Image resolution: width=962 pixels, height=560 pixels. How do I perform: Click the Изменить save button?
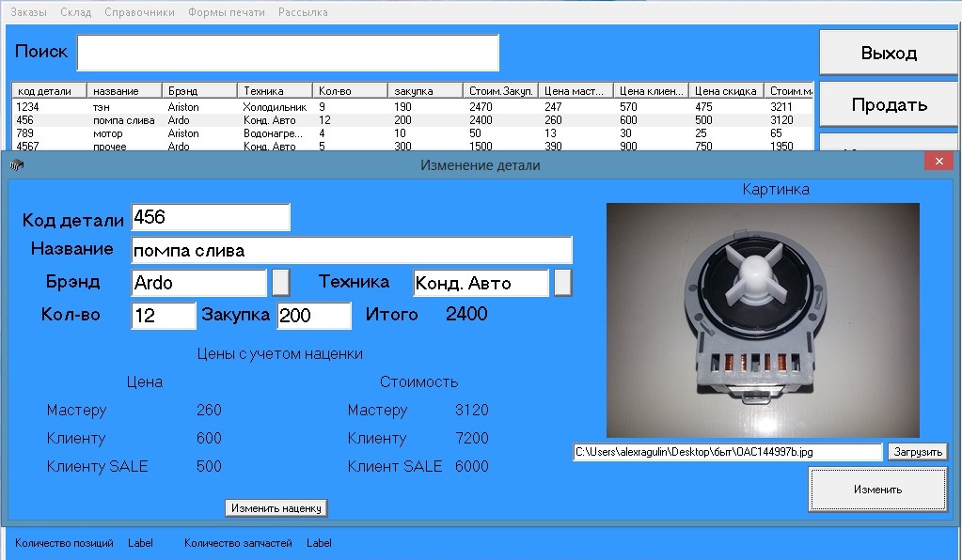tap(877, 490)
